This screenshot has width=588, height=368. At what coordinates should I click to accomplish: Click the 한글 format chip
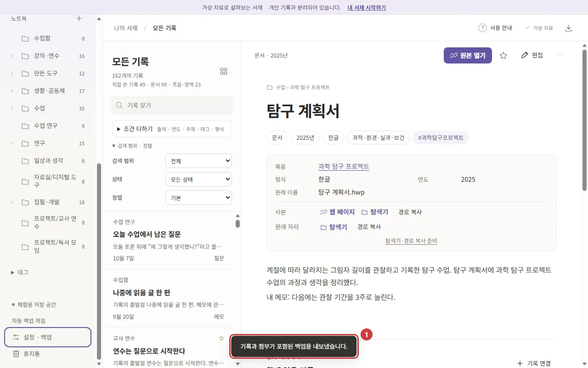coord(333,138)
